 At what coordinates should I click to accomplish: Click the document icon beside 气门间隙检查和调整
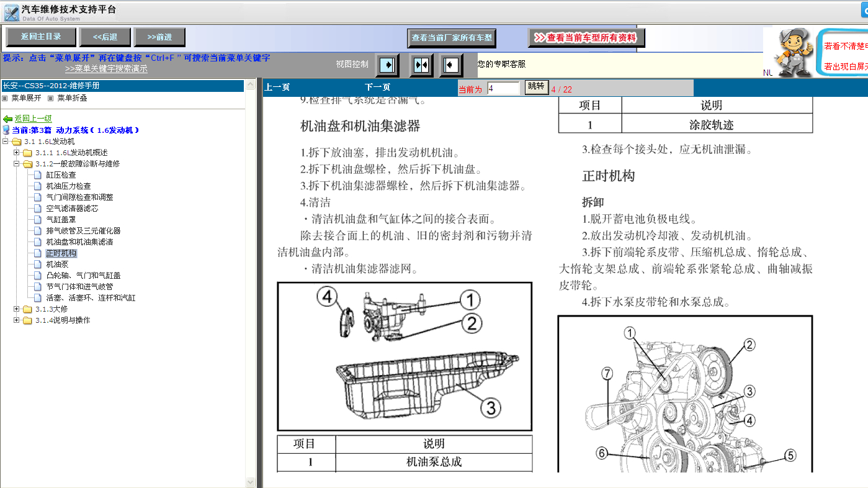point(38,197)
